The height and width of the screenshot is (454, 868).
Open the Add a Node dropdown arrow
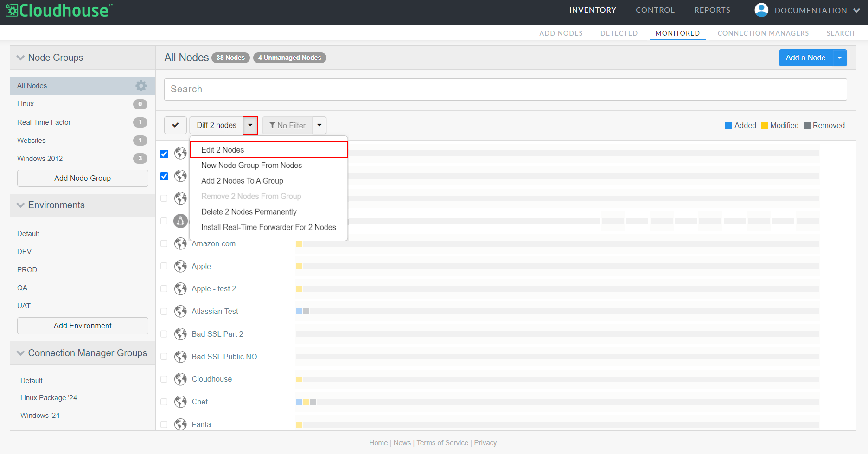coord(840,58)
